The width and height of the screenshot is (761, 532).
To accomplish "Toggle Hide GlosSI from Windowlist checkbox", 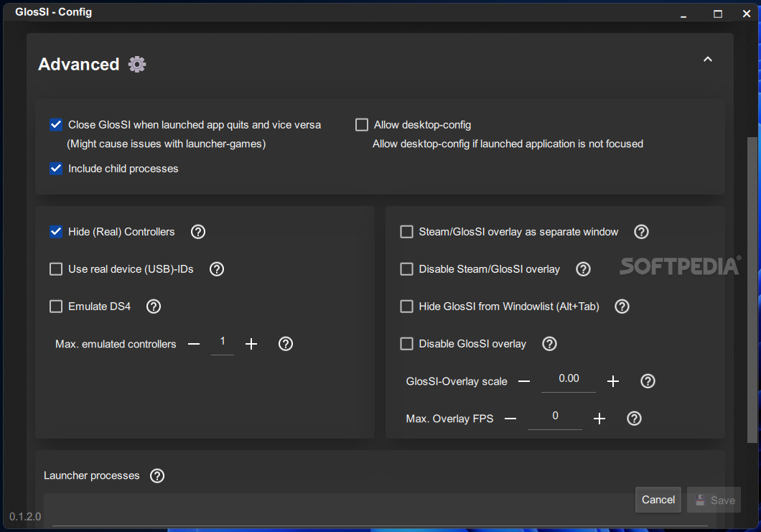I will (x=406, y=307).
